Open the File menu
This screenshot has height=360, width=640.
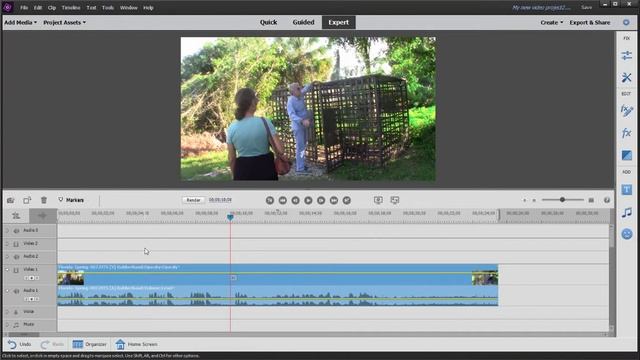pyautogui.click(x=24, y=8)
